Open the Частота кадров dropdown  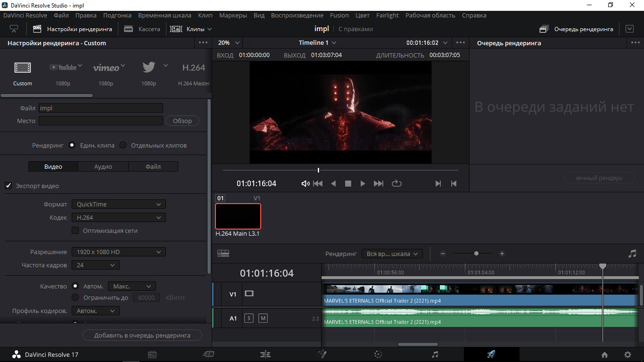coord(96,265)
